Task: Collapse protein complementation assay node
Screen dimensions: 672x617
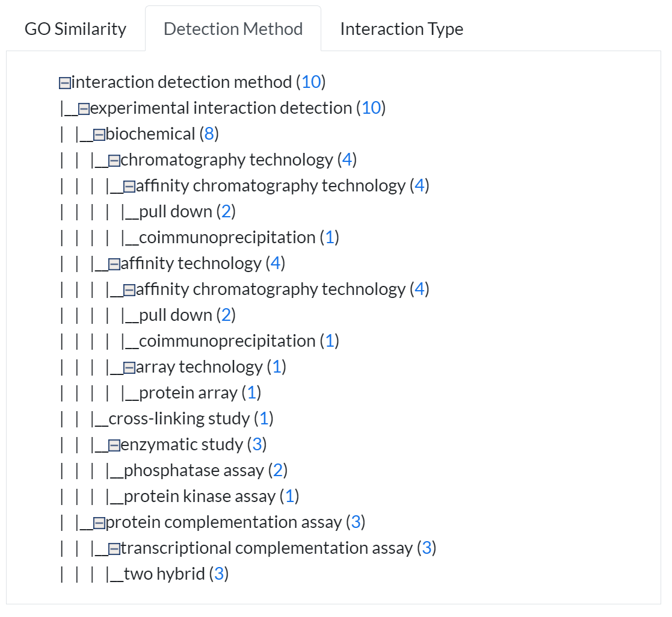Action: point(99,522)
